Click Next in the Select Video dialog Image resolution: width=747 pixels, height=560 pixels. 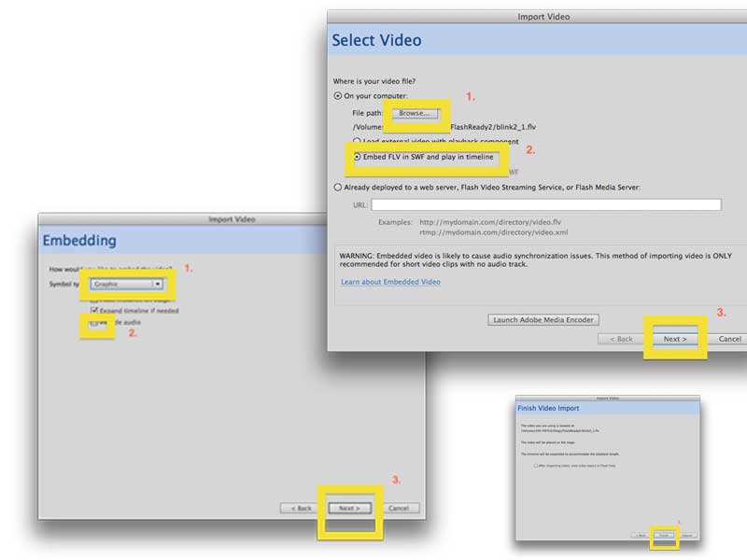pos(674,339)
